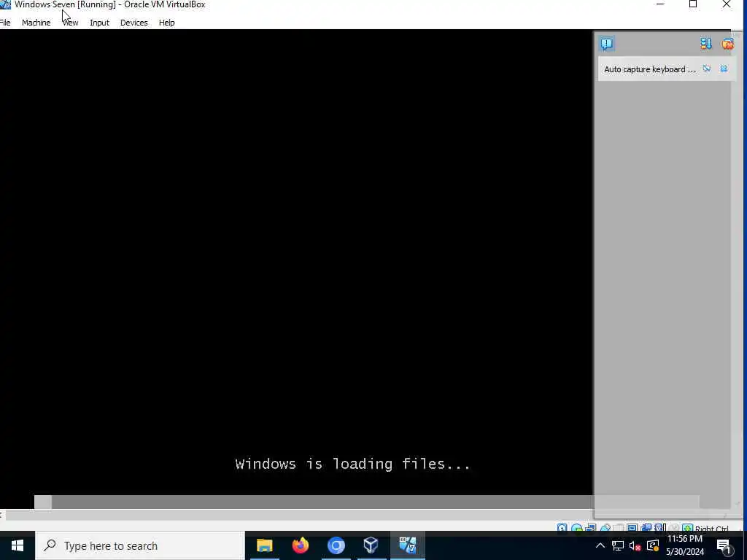The height and width of the screenshot is (560, 747).
Task: Click the hard disk status bar indicator
Action: coord(562,528)
